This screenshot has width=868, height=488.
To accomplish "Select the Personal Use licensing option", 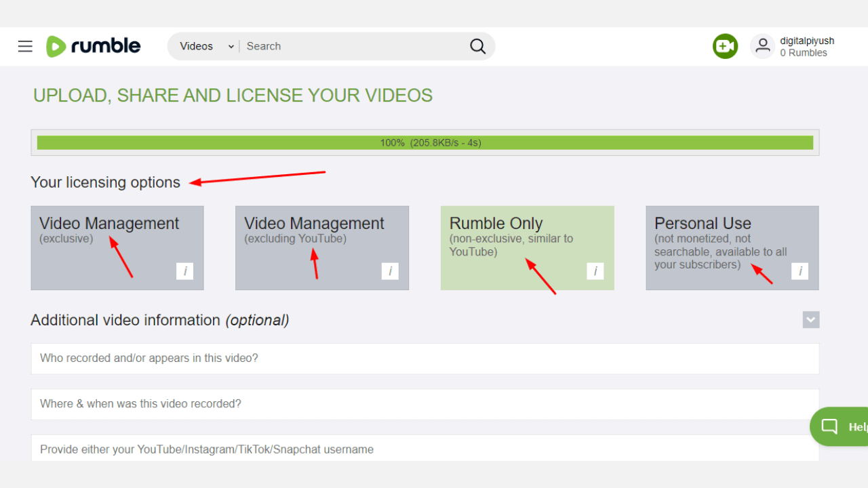I will pos(732,248).
